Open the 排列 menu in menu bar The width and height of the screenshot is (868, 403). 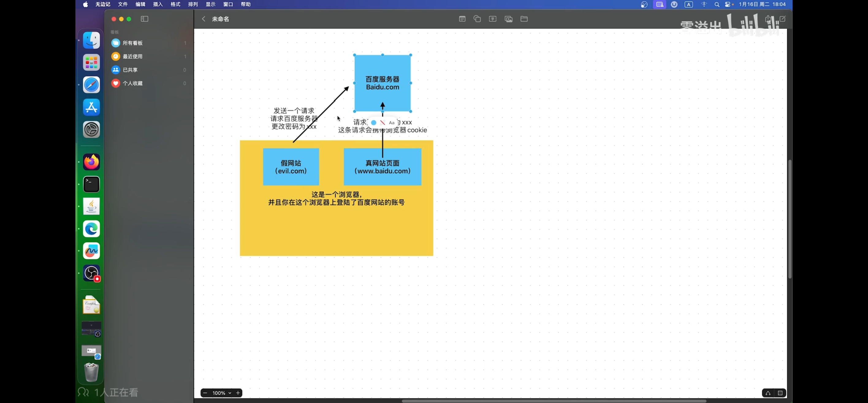point(193,4)
